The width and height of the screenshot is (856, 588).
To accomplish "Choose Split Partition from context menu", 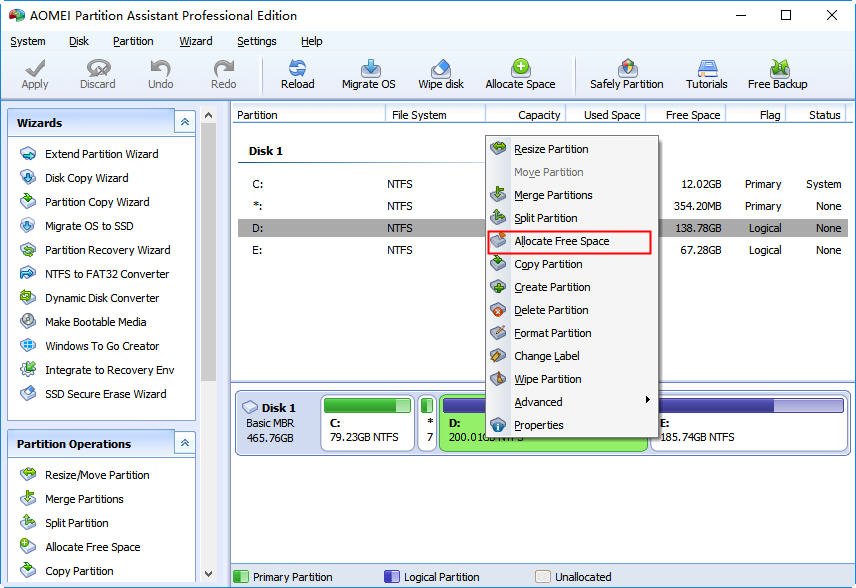I will [x=572, y=218].
